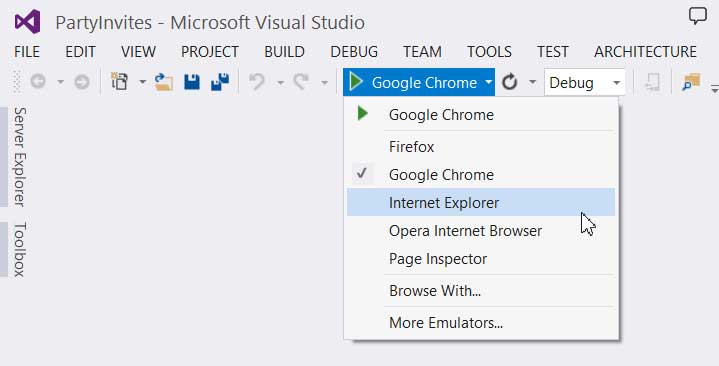
Task: Open the TOOLS menu
Action: pos(489,52)
